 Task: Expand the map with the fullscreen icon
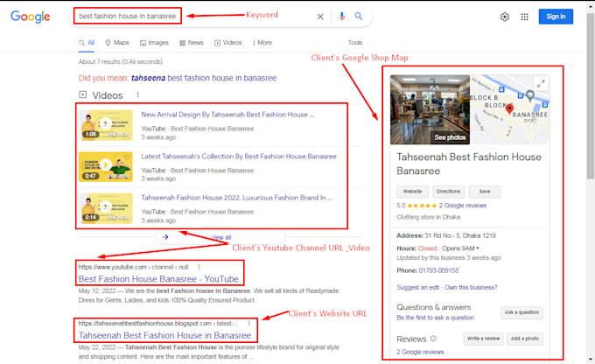click(x=541, y=83)
